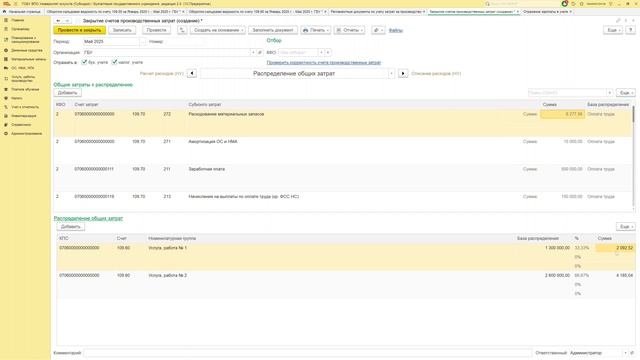Open the Отчеты dropdown menu
This screenshot has width=640, height=360.
(x=349, y=30)
